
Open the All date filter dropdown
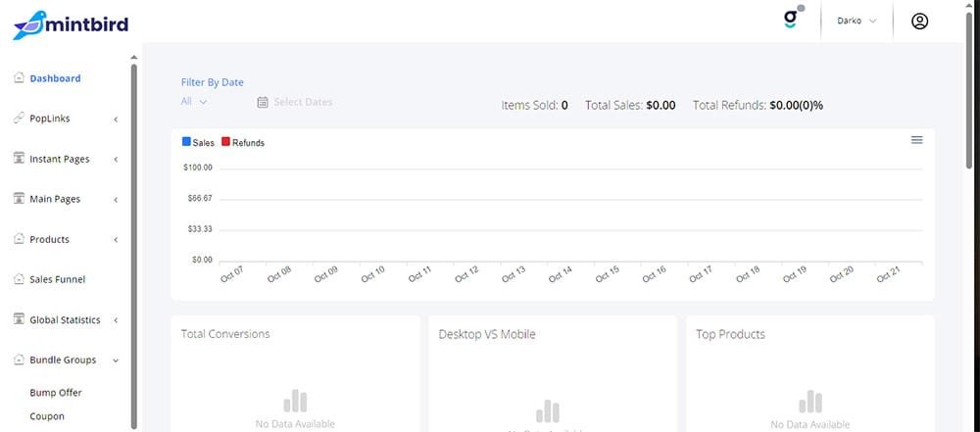pos(194,101)
